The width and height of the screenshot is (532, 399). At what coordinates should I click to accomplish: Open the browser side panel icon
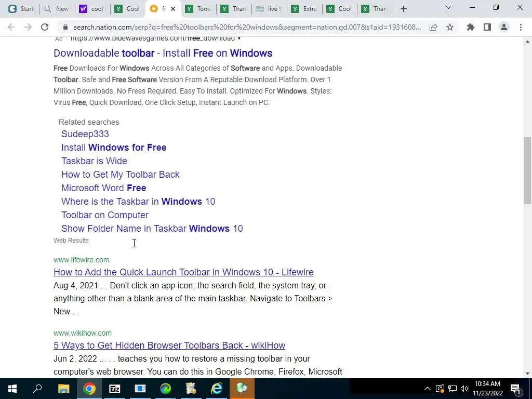tap(487, 27)
